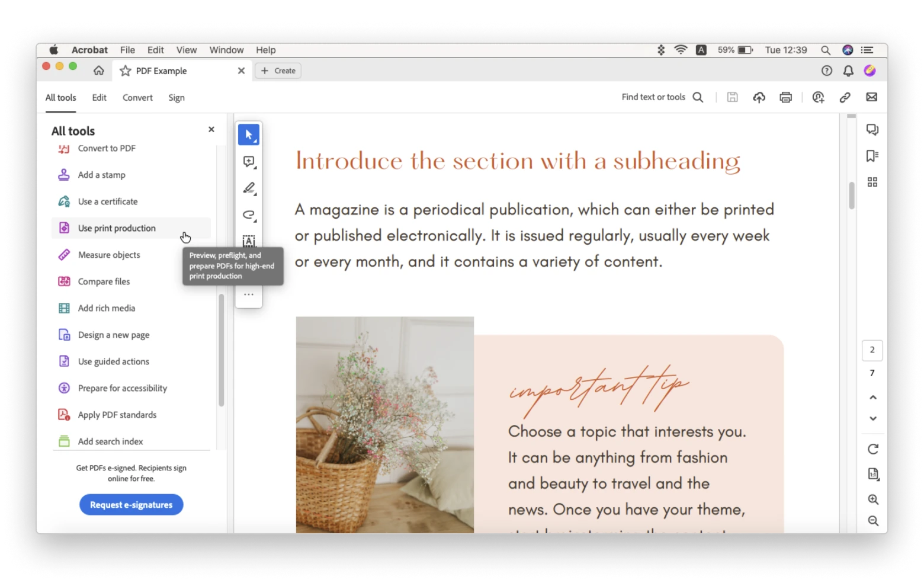Viewport: 924px width, 583px height.
Task: Open the Window menu
Action: (226, 50)
